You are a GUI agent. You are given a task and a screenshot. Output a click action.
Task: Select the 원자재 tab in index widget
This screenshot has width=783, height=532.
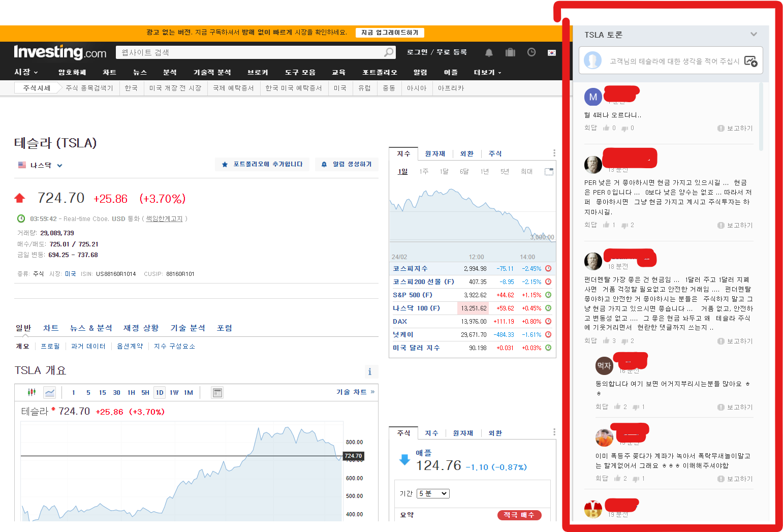coord(435,153)
